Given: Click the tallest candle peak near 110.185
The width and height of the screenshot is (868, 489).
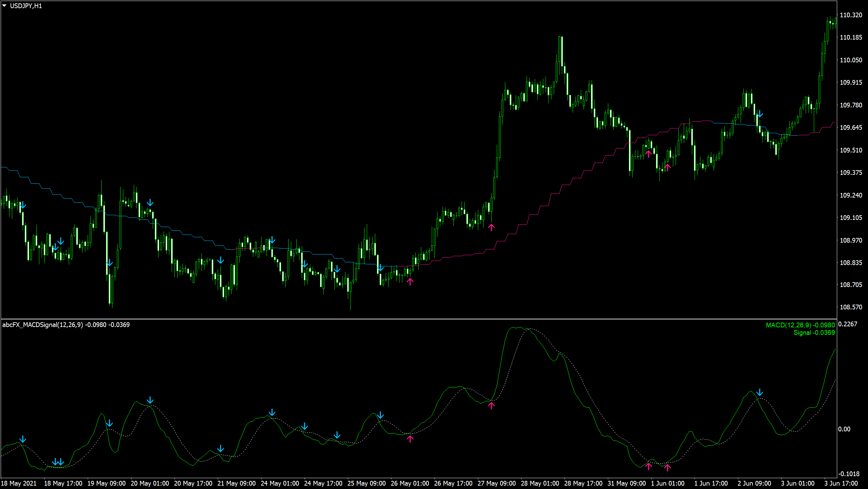Looking at the screenshot, I should click(x=561, y=37).
